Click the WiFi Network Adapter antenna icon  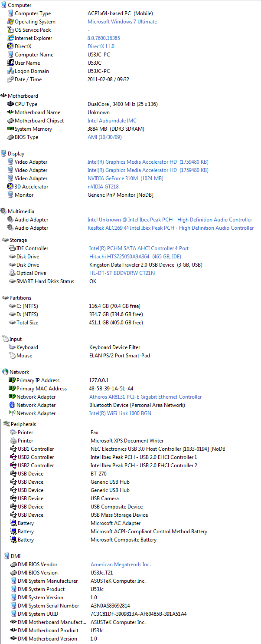click(12, 413)
